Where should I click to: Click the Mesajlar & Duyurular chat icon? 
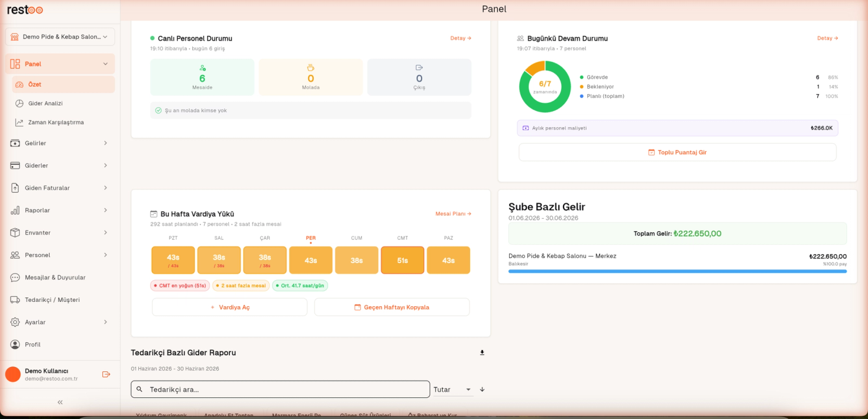pos(15,278)
